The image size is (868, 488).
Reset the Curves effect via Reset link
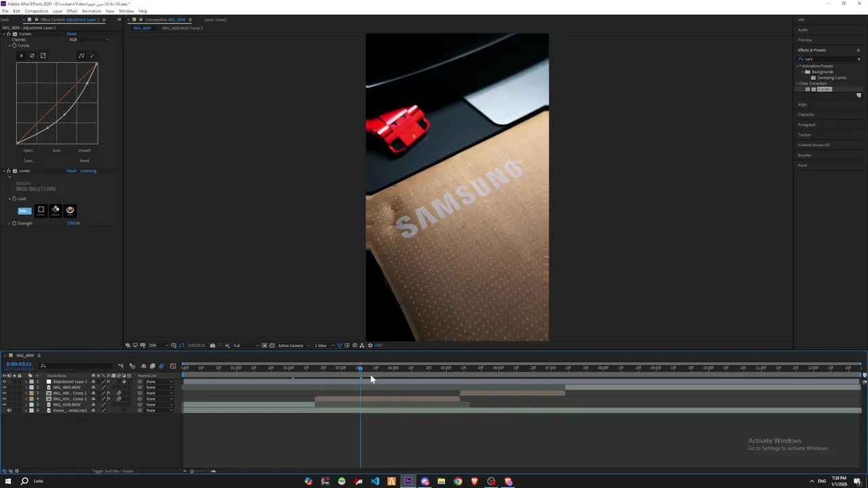click(x=71, y=34)
